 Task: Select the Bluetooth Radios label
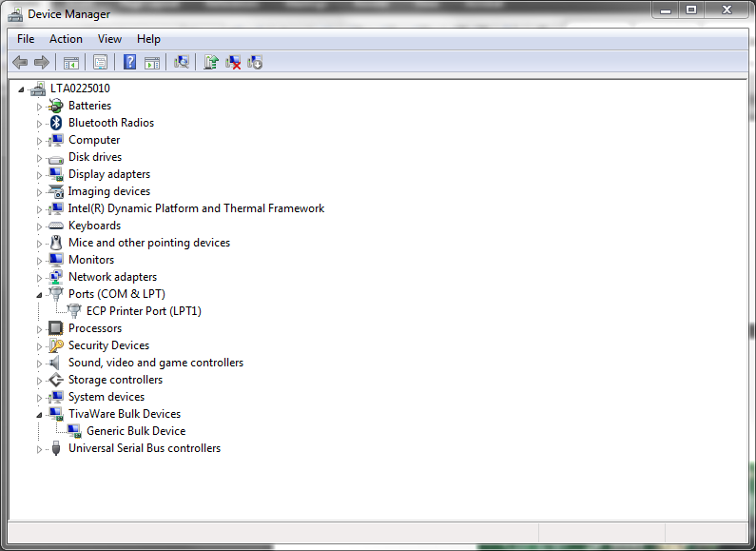pos(111,123)
